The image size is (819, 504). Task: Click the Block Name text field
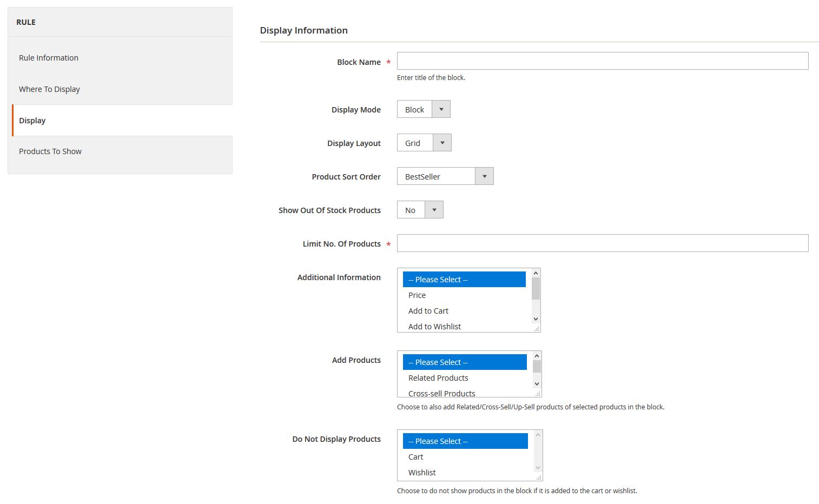click(602, 61)
